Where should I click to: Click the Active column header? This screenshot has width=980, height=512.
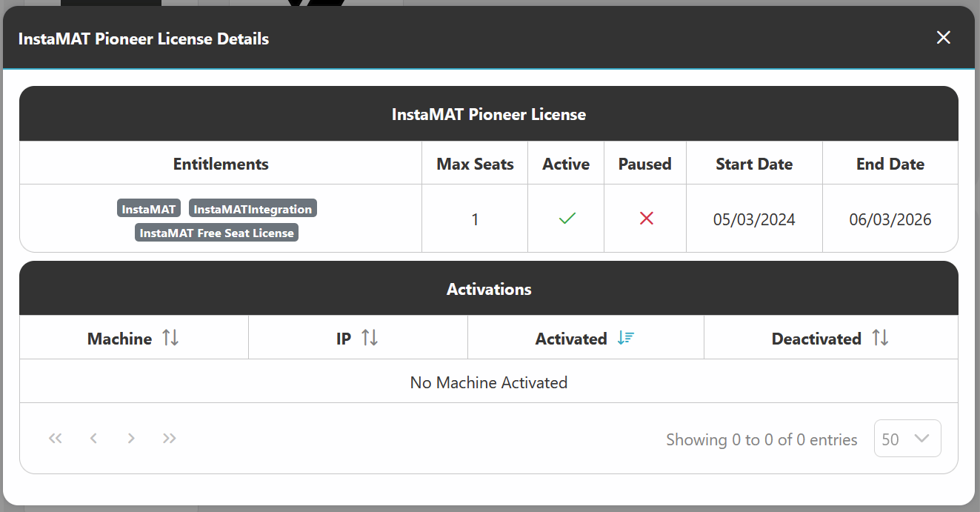click(x=566, y=164)
